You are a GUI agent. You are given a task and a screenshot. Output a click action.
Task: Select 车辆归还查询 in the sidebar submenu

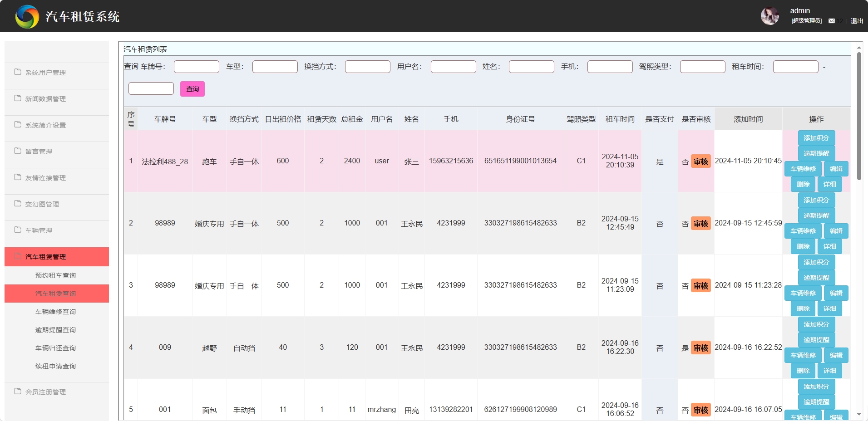(x=55, y=348)
